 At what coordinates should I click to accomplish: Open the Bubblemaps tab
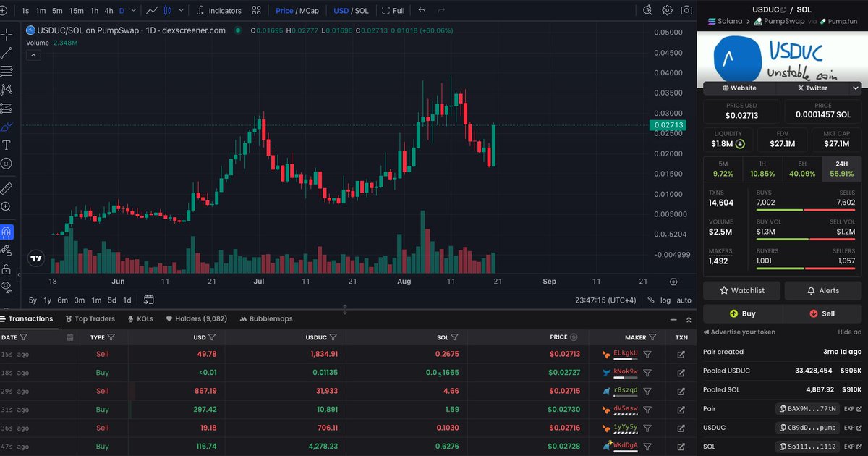[x=265, y=318]
